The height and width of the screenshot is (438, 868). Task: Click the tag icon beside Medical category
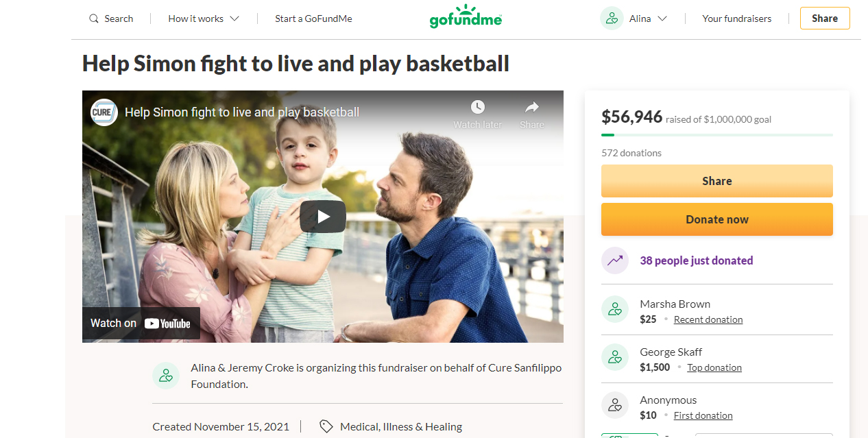coord(326,426)
